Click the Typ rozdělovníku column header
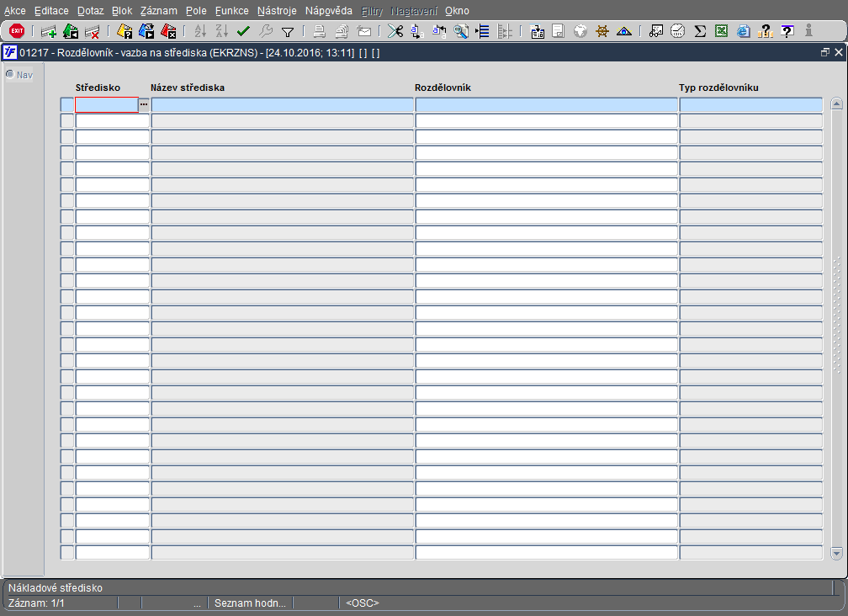Screen dimensions: 848x616 click(x=718, y=88)
